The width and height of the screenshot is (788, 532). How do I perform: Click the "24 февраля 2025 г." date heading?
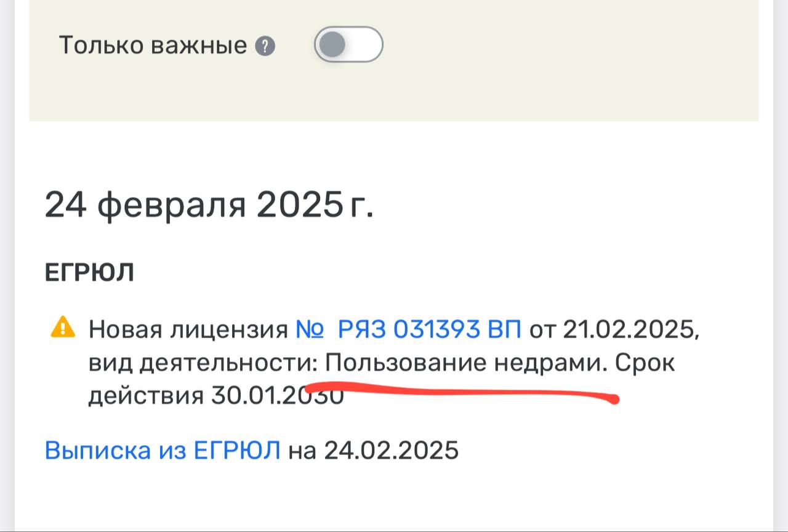click(x=209, y=205)
